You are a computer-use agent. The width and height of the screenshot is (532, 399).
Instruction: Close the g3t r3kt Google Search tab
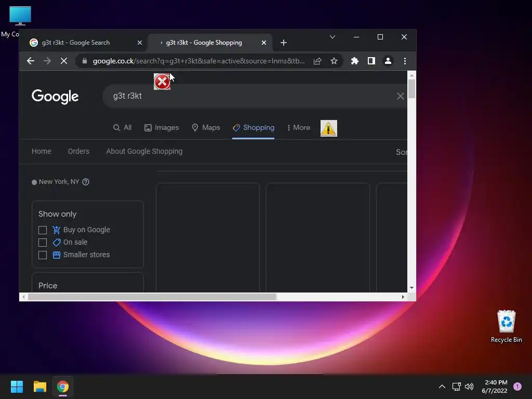coord(140,43)
